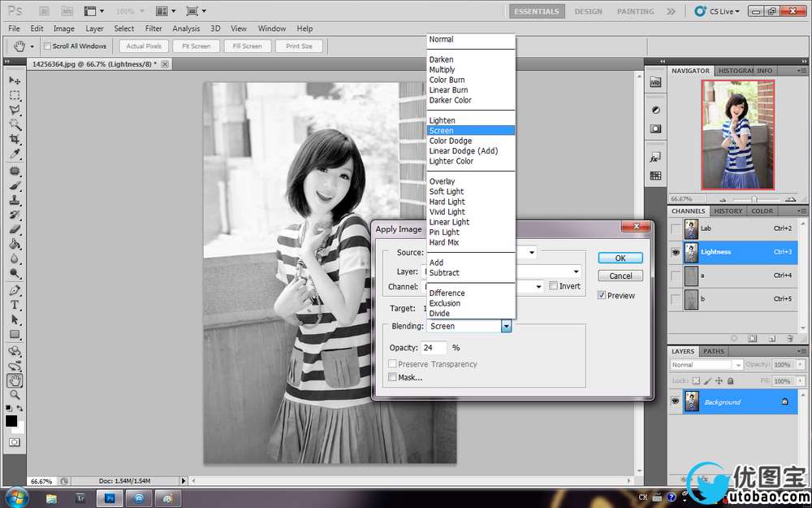Open the Adjustments panel icon in dock

pos(655,110)
